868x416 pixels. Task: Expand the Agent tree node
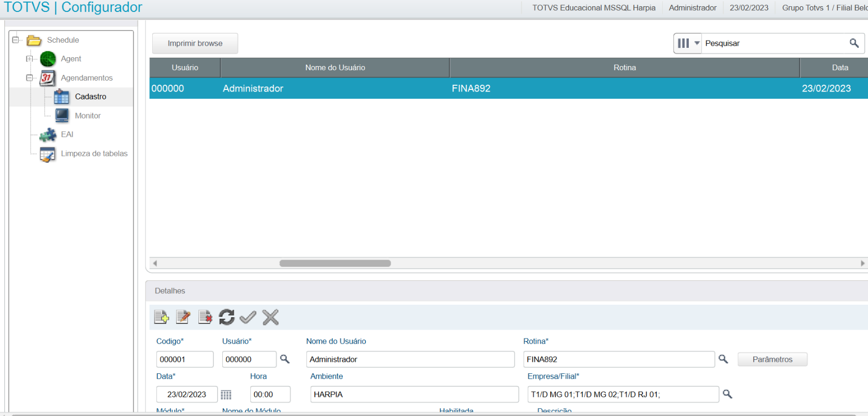(29, 59)
